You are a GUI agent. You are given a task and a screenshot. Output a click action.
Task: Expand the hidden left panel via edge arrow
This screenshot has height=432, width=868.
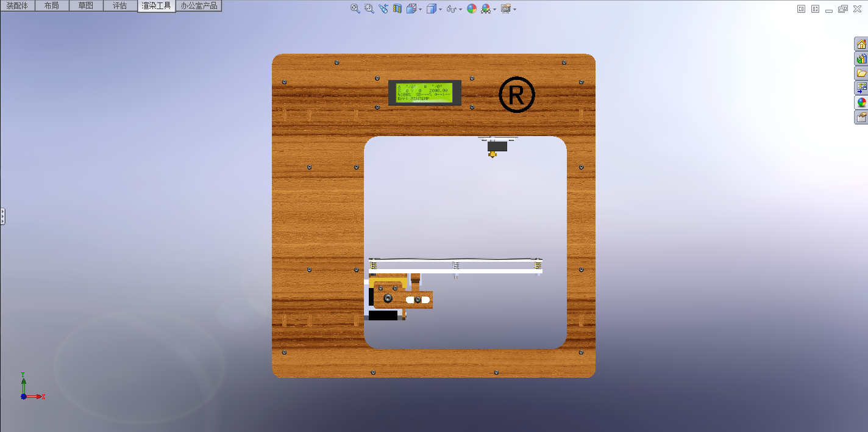tap(2, 215)
